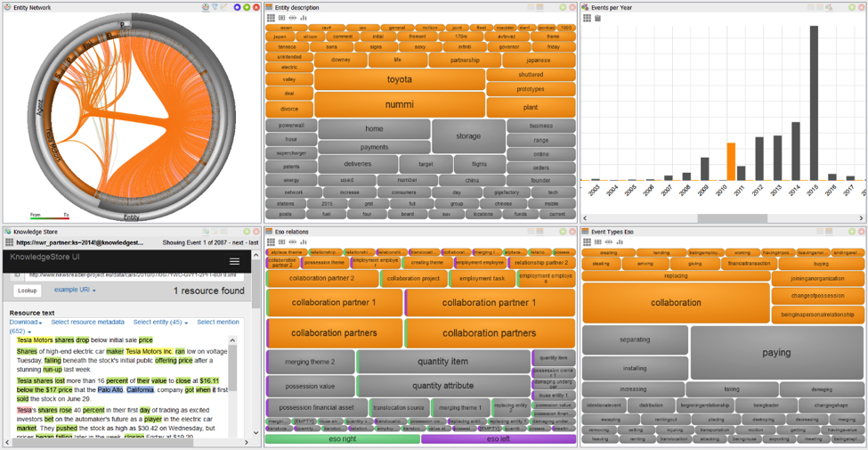Open the 'example URI' dropdown
The image size is (868, 450).
pyautogui.click(x=76, y=290)
